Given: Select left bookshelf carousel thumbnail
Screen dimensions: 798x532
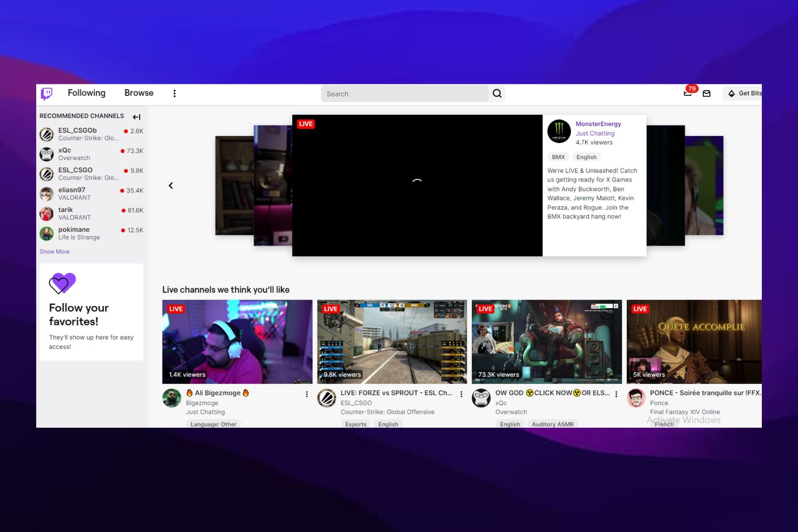Looking at the screenshot, I should 234,185.
